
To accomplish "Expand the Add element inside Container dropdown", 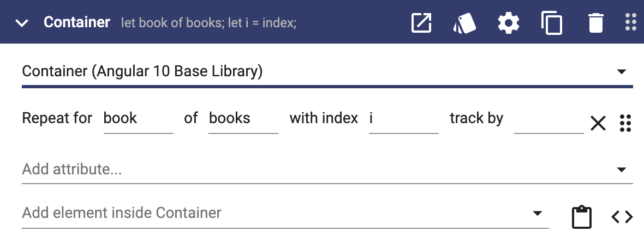I will (x=537, y=213).
